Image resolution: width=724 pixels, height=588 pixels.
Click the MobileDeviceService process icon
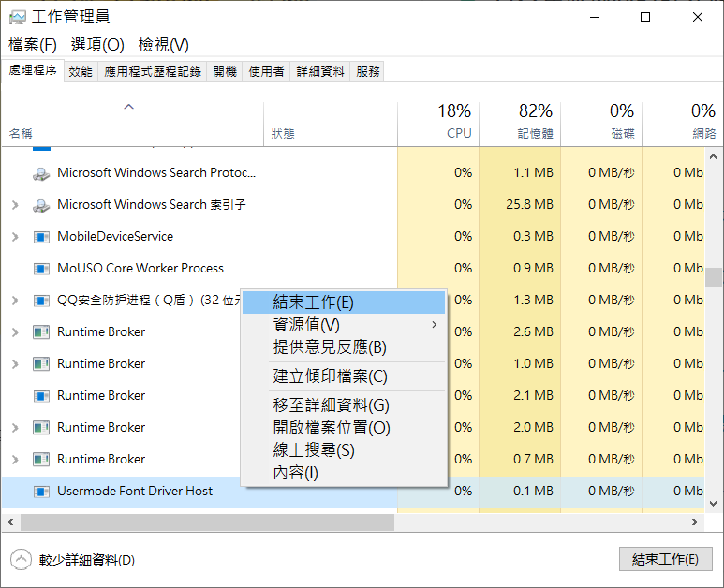(x=41, y=237)
